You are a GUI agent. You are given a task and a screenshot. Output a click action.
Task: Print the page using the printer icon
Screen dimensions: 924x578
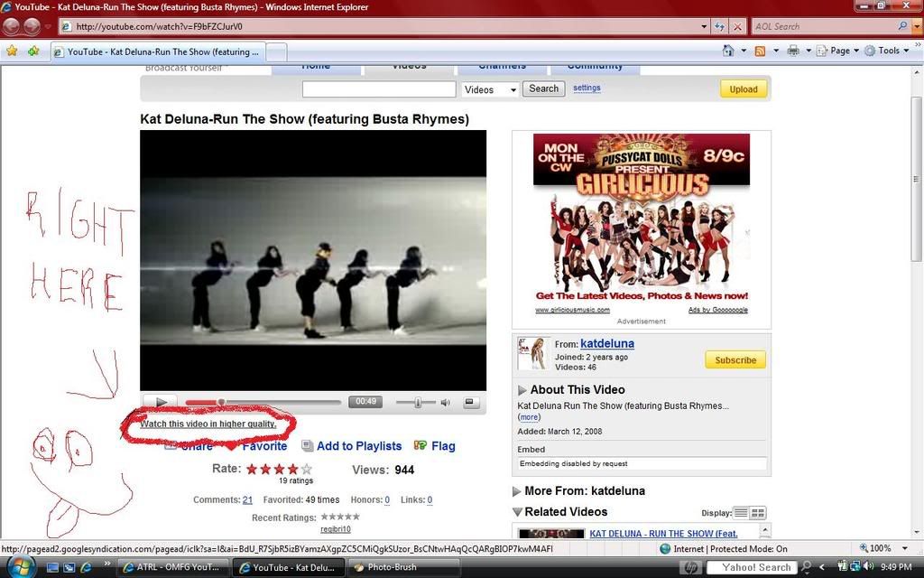[x=793, y=51]
